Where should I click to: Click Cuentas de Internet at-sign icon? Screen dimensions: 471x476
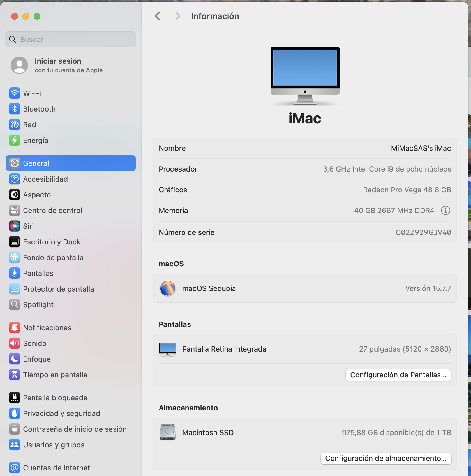[15, 468]
